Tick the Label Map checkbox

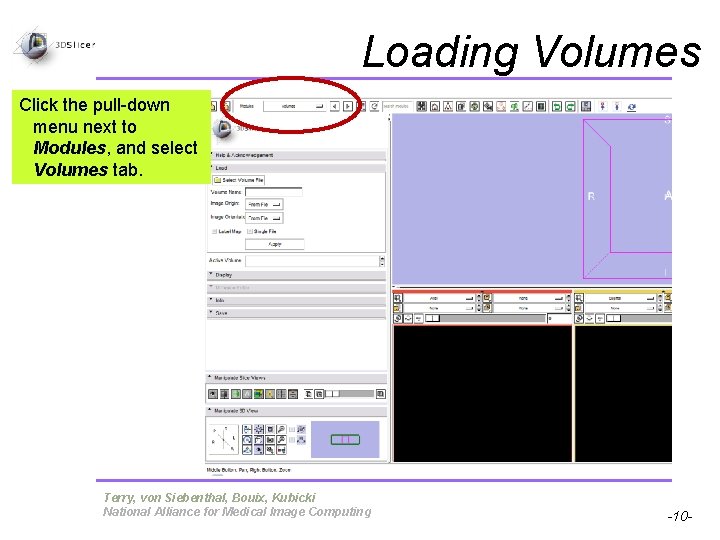214,231
